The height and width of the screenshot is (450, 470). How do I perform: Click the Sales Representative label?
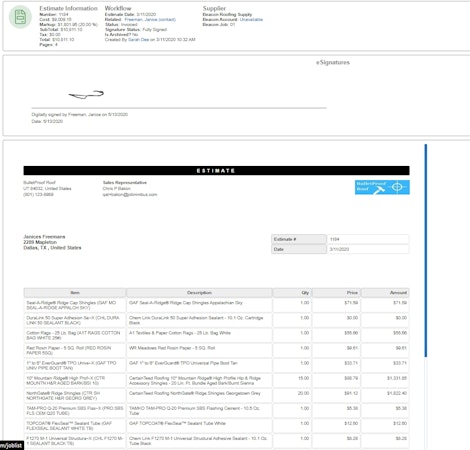click(125, 183)
